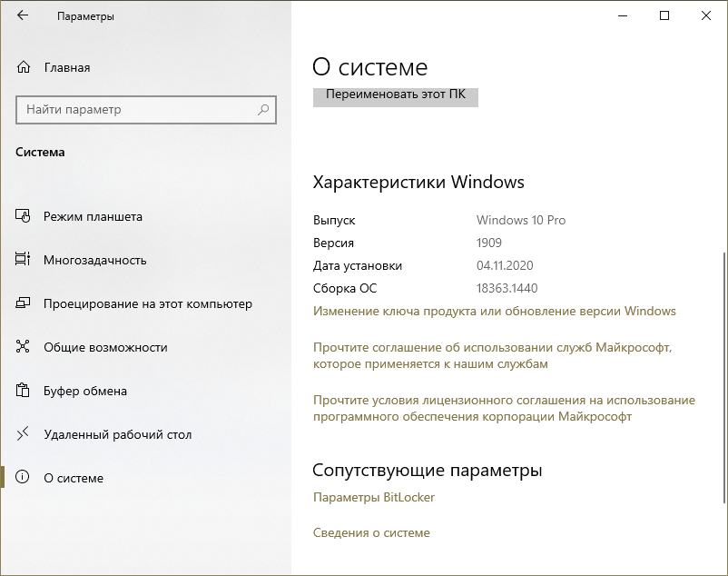The width and height of the screenshot is (728, 576).
Task: Click the back arrow icon
Action: click(x=23, y=16)
